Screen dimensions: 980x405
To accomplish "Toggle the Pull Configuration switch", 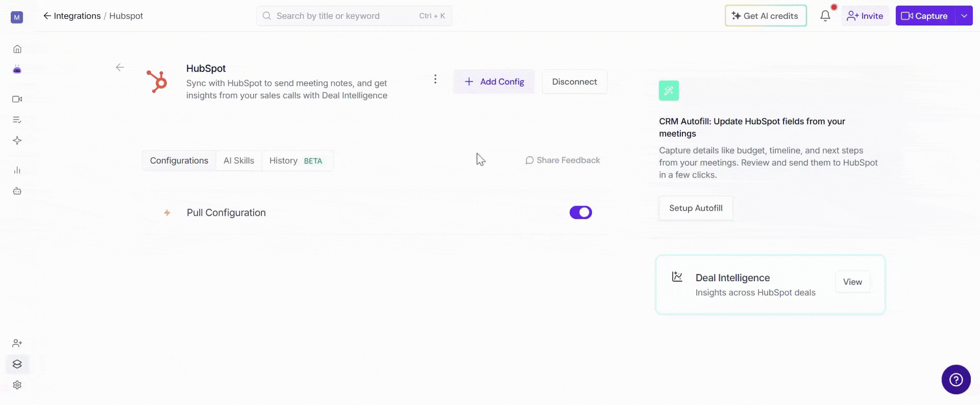I will click(x=581, y=212).
